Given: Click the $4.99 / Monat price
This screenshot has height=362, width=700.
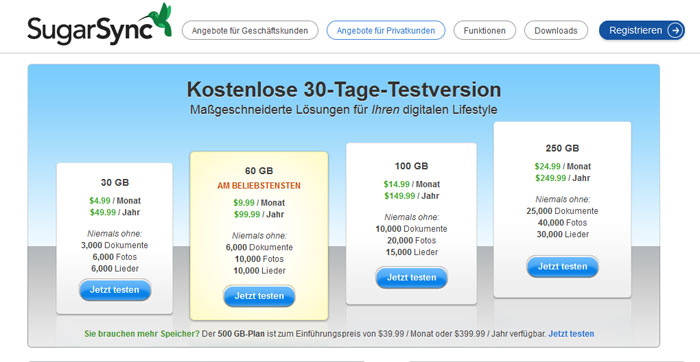Looking at the screenshot, I should click(115, 201).
